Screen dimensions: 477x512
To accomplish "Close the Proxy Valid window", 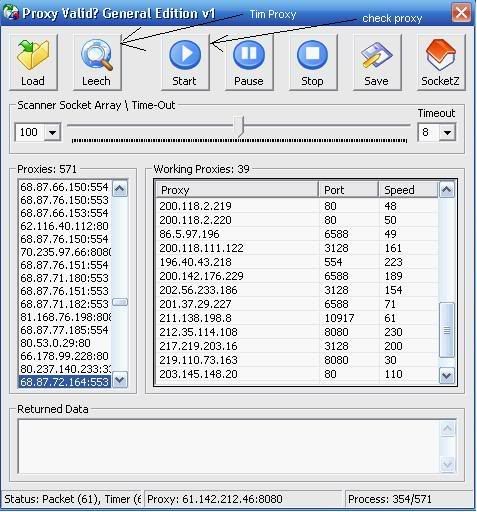I will tap(461, 13).
